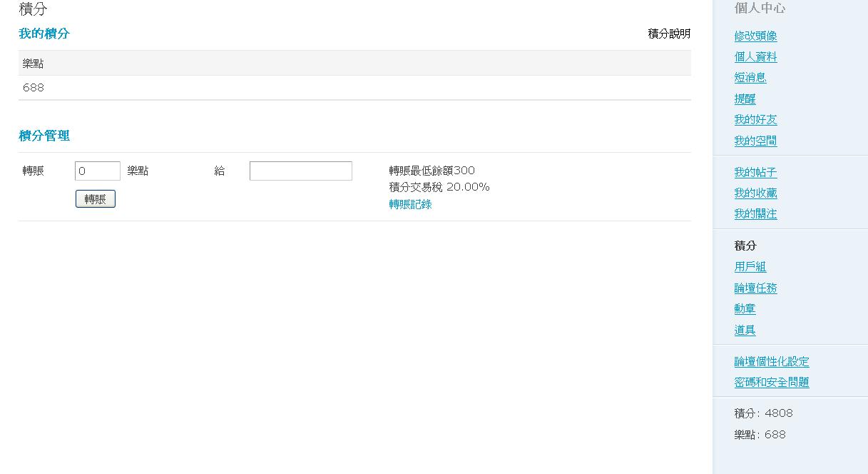The width and height of the screenshot is (868, 474).
Task: Select 提醒 in sidebar
Action: (x=745, y=99)
